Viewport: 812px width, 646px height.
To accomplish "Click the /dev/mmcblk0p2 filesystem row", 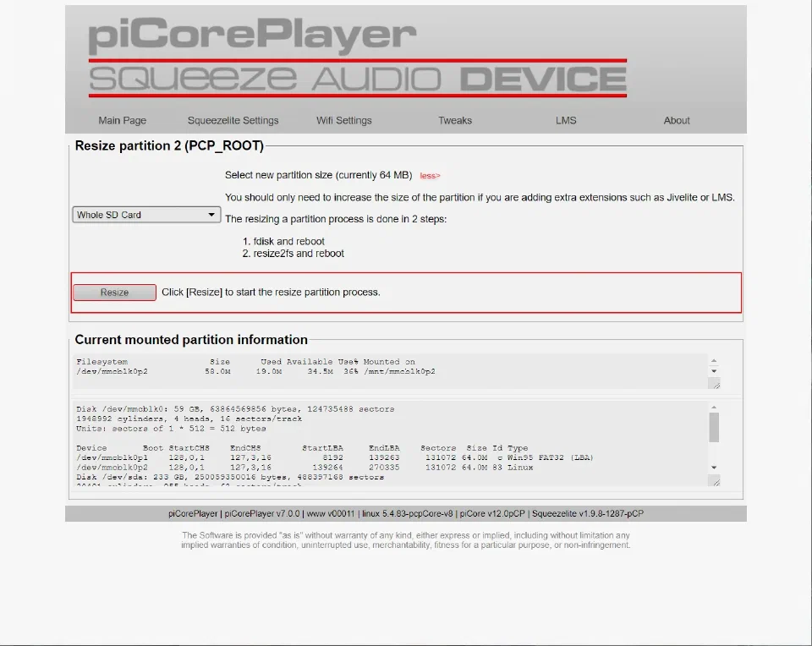I will point(255,371).
